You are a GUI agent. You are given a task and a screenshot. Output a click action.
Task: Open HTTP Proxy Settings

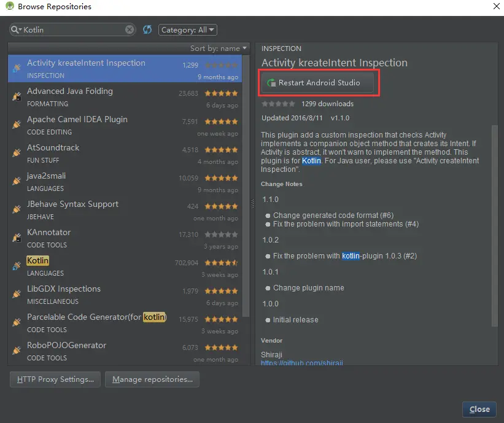55,379
